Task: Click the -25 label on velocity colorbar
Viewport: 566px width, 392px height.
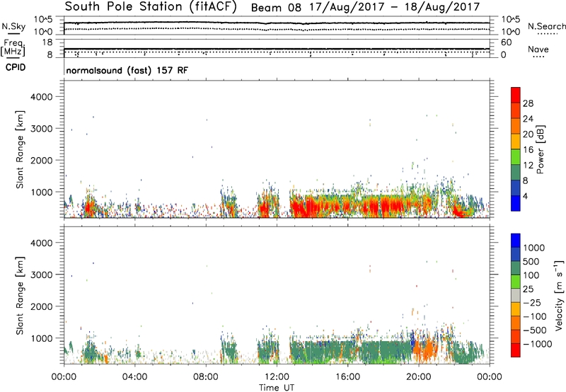Action: point(532,303)
